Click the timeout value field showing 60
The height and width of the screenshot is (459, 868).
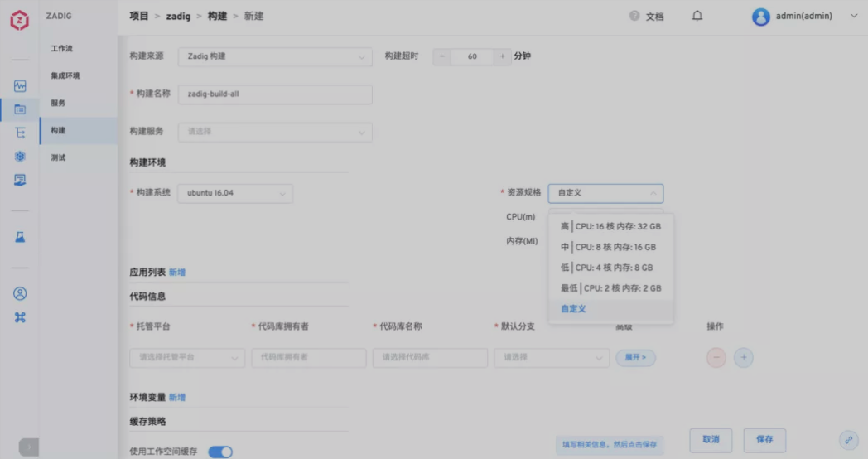pos(472,56)
